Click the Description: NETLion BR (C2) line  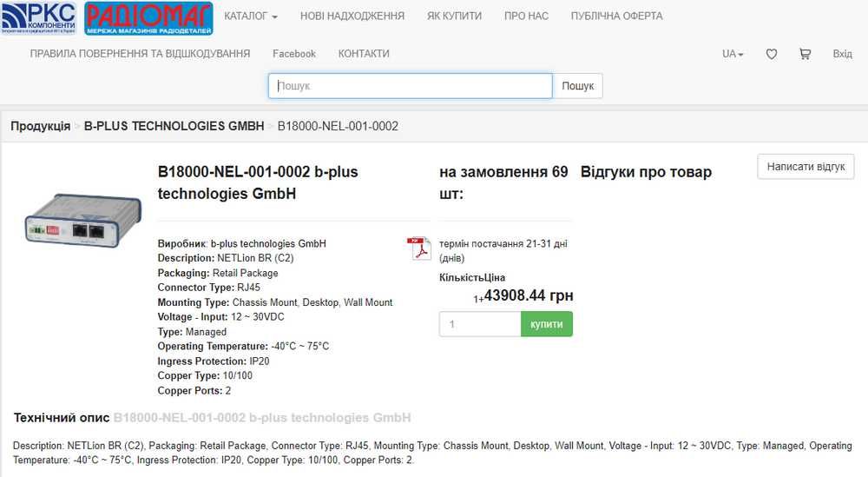[x=226, y=258]
